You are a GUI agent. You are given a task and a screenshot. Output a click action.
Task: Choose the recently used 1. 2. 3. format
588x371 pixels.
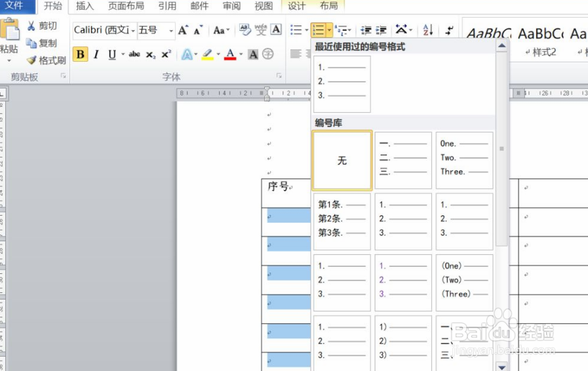[342, 84]
